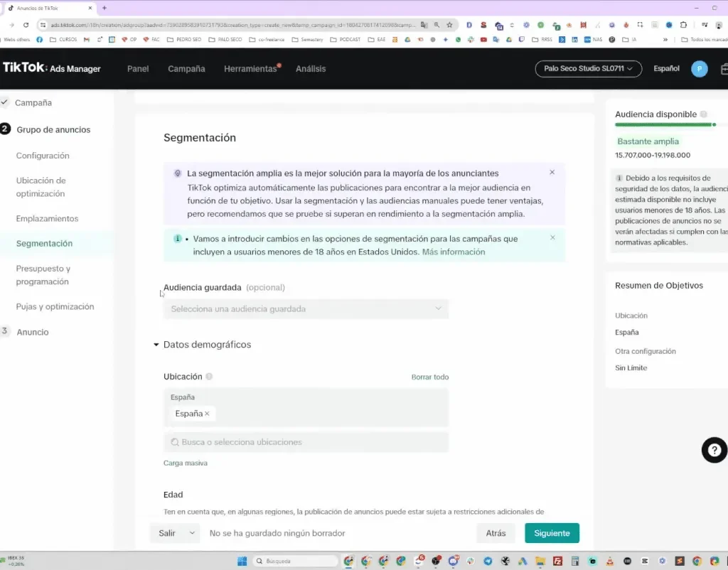Open the Más información link
Viewport: 728px width, 570px height.
454,252
